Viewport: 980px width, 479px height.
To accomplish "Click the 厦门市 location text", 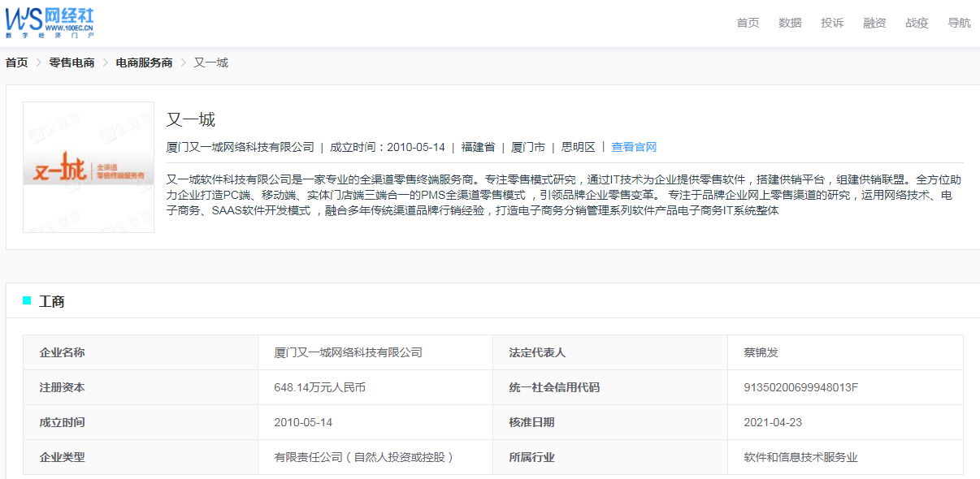I will click(x=528, y=147).
